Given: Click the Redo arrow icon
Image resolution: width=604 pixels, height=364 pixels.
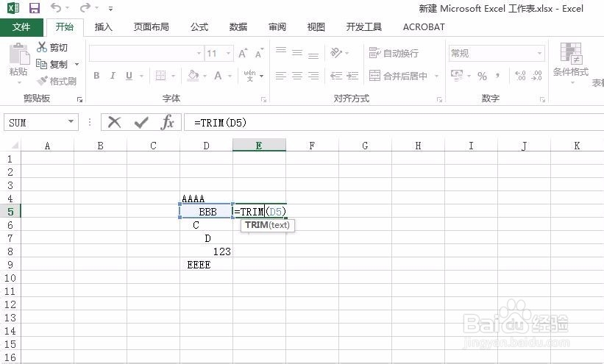Looking at the screenshot, I should point(85,7).
